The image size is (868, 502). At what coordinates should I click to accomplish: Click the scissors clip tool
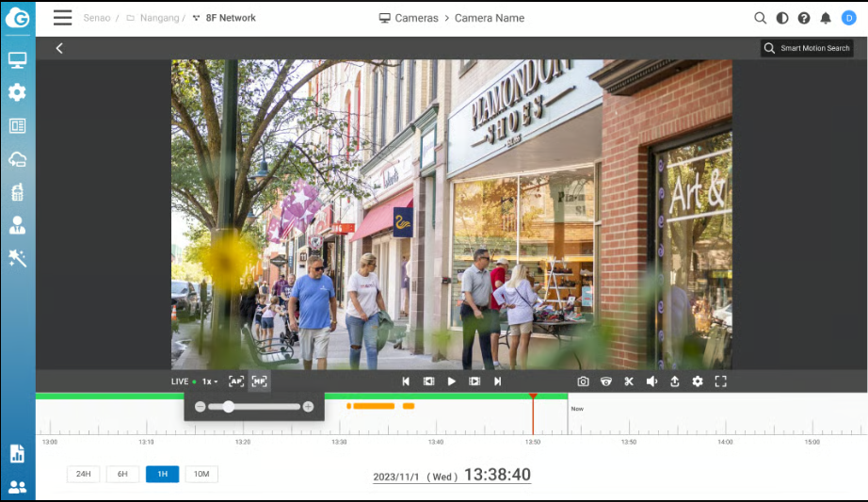(x=629, y=381)
